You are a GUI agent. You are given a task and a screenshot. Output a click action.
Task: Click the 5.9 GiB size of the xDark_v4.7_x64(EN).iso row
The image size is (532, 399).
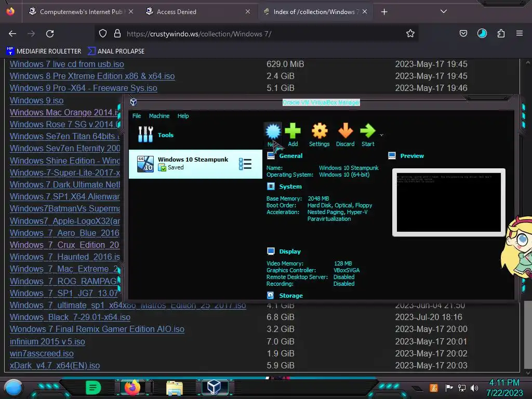pyautogui.click(x=280, y=365)
